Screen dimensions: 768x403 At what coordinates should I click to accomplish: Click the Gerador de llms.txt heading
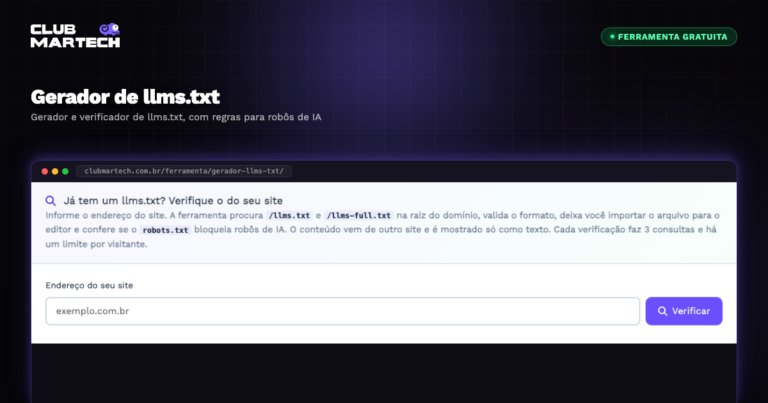(125, 97)
